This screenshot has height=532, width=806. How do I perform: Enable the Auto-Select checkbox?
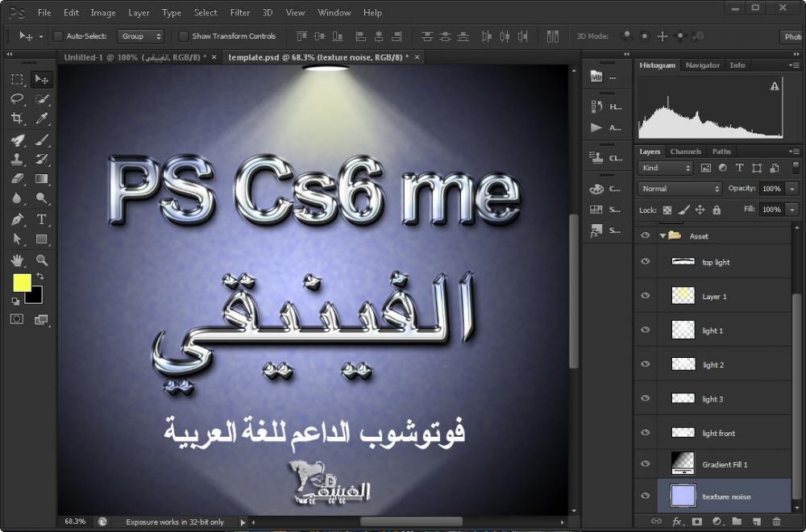(57, 36)
